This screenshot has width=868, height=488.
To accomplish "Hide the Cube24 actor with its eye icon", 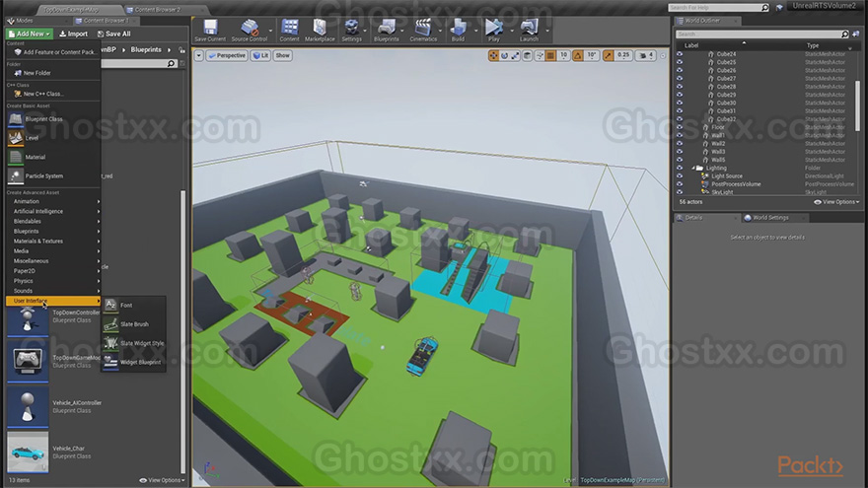I will coord(680,54).
